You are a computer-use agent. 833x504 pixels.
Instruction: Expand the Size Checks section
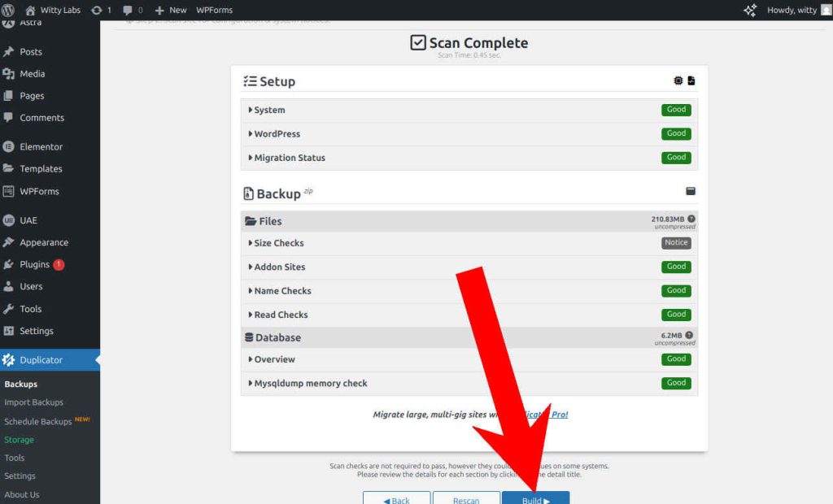(x=469, y=243)
